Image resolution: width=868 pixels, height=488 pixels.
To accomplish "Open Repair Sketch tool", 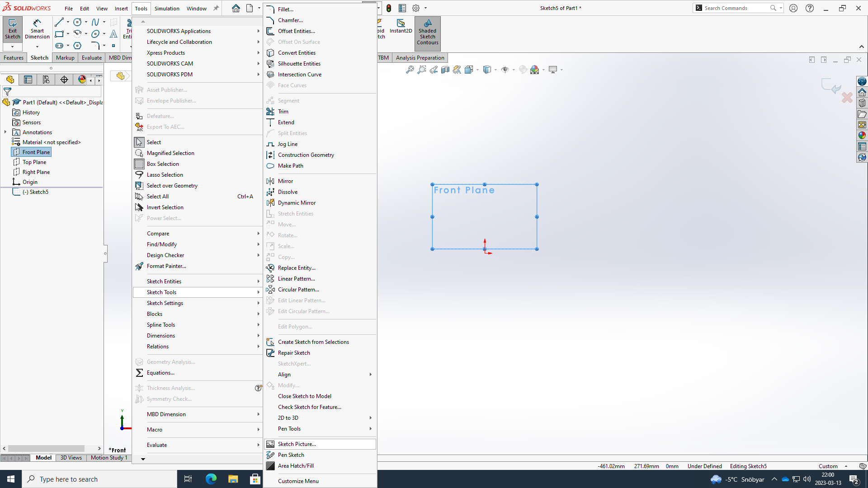I will click(x=294, y=353).
